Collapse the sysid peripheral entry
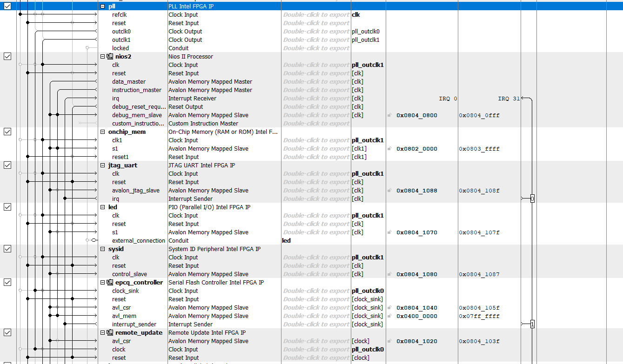Image resolution: width=623 pixels, height=364 pixels. pyautogui.click(x=102, y=249)
